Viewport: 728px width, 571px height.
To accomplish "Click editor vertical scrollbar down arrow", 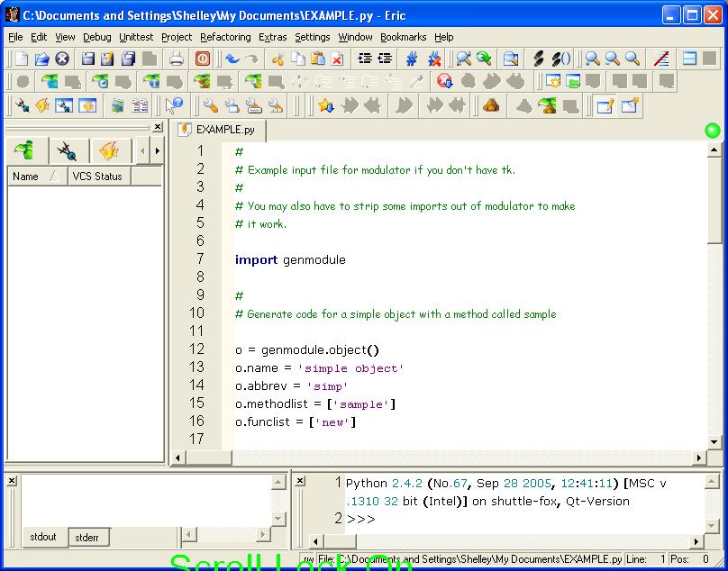I will 714,442.
